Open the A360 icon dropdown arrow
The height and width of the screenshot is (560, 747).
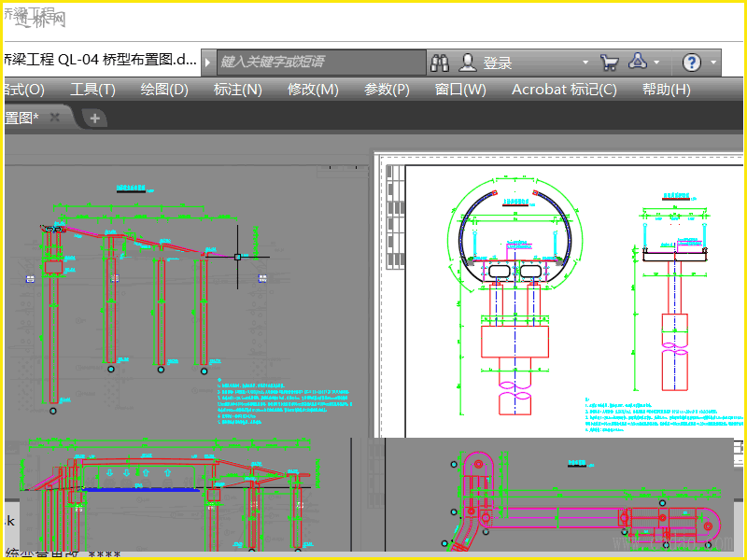point(656,63)
